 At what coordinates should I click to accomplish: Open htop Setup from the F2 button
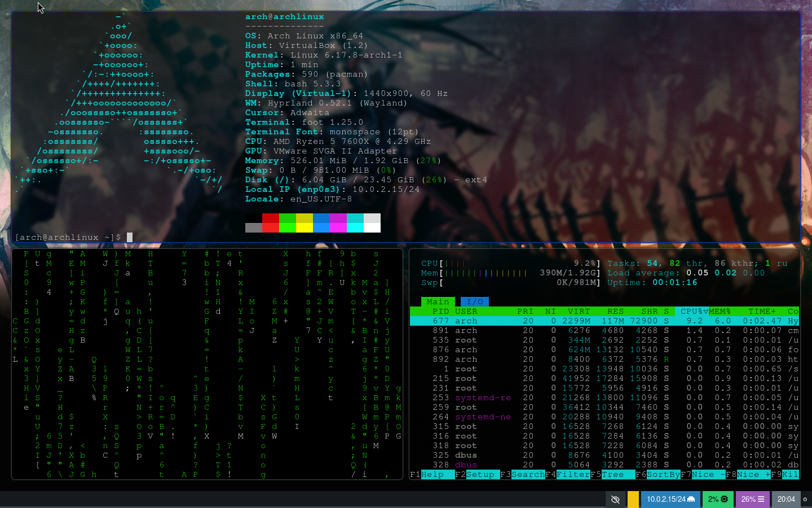pos(477,475)
